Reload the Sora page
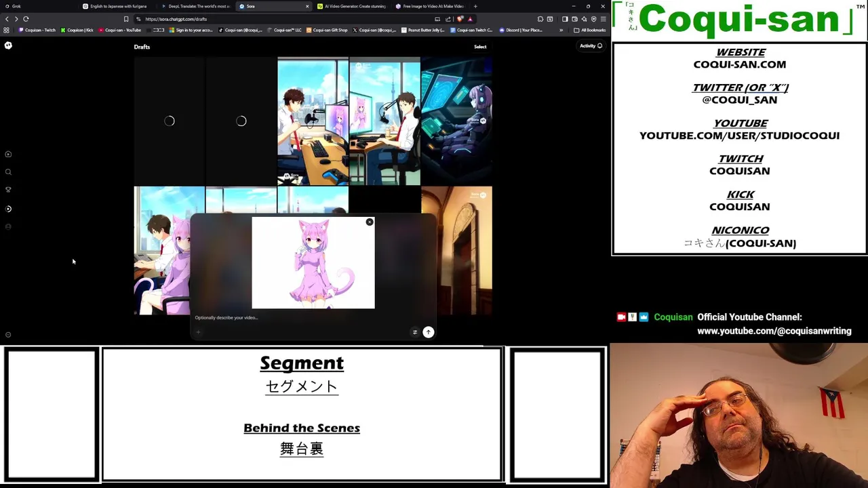Image resolution: width=868 pixels, height=488 pixels. 26,19
